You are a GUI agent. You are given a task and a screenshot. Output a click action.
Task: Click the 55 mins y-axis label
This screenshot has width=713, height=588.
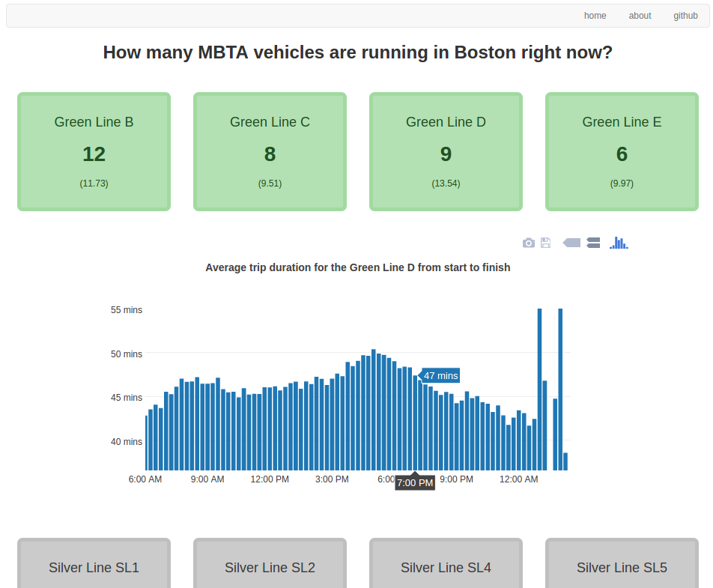click(x=127, y=309)
